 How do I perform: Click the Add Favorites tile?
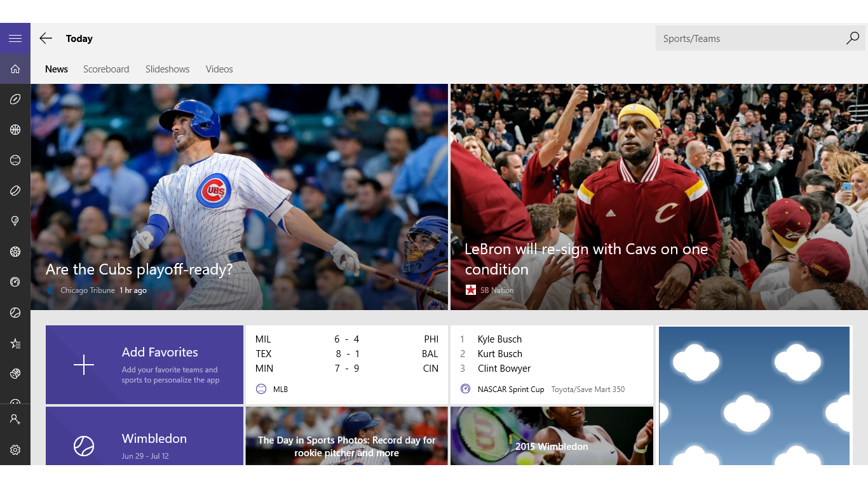point(144,365)
